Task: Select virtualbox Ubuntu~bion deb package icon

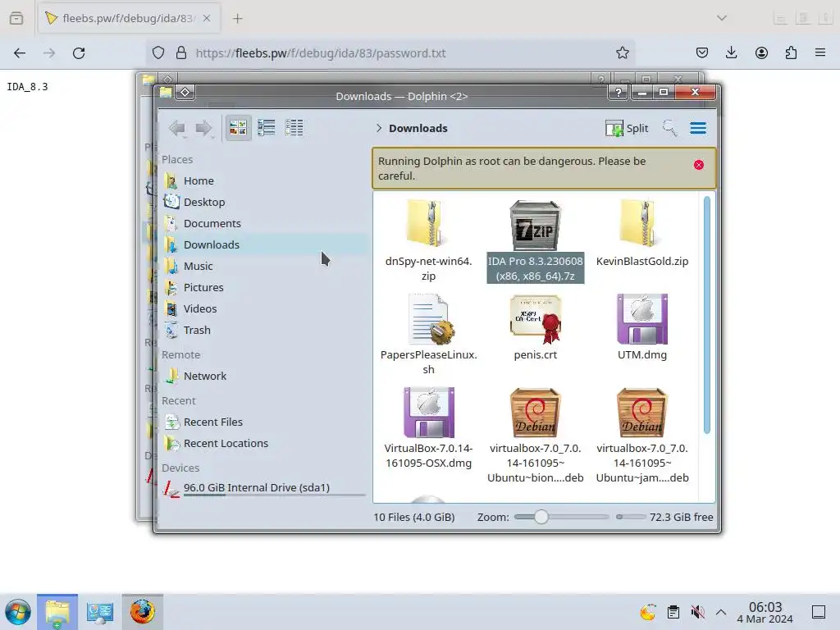Action: point(535,413)
